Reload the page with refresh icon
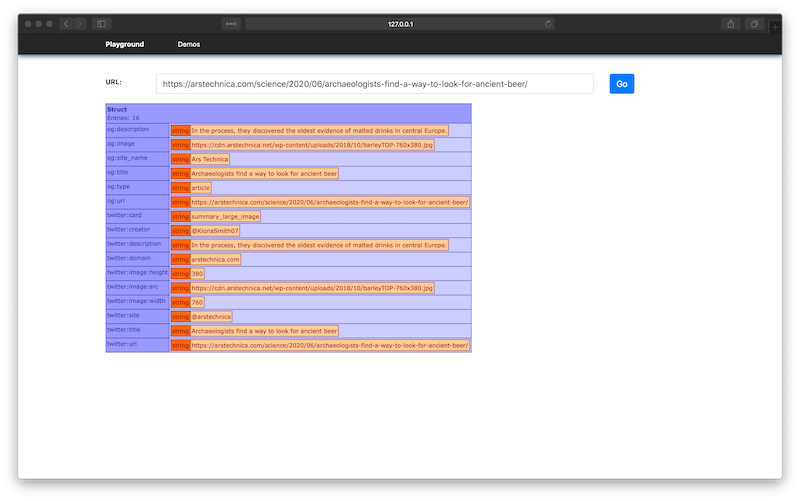Screen dimensions: 800x501 point(548,24)
